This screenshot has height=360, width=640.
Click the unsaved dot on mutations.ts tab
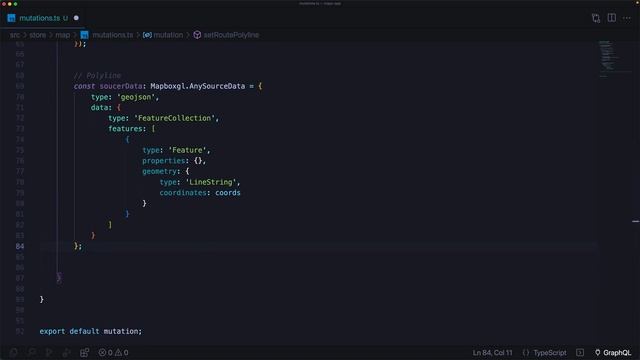pyautogui.click(x=76, y=18)
